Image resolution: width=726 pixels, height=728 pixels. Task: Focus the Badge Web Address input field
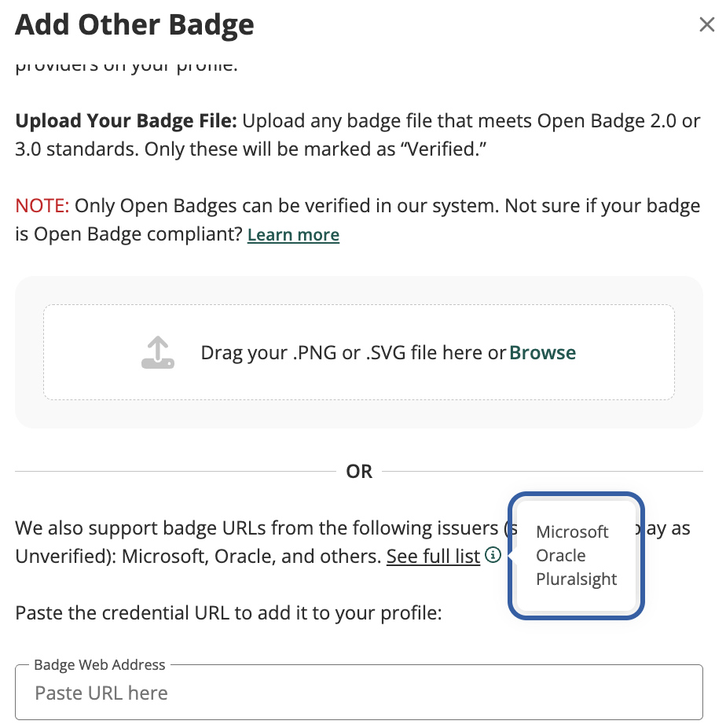pos(358,693)
